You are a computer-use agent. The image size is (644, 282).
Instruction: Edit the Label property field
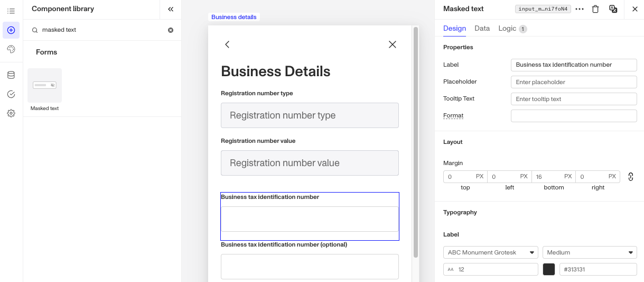coord(574,65)
